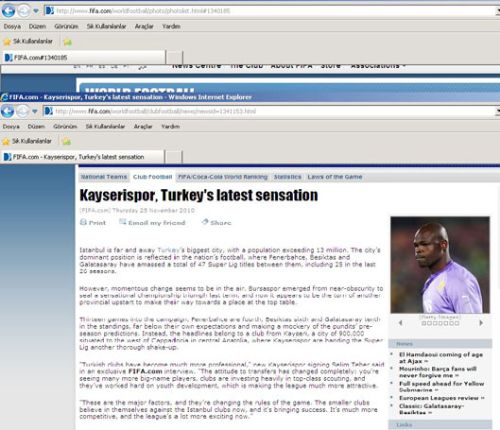500x430 pixels.
Task: Click the Forward button in the rear FIFA window
Action: coord(23,11)
